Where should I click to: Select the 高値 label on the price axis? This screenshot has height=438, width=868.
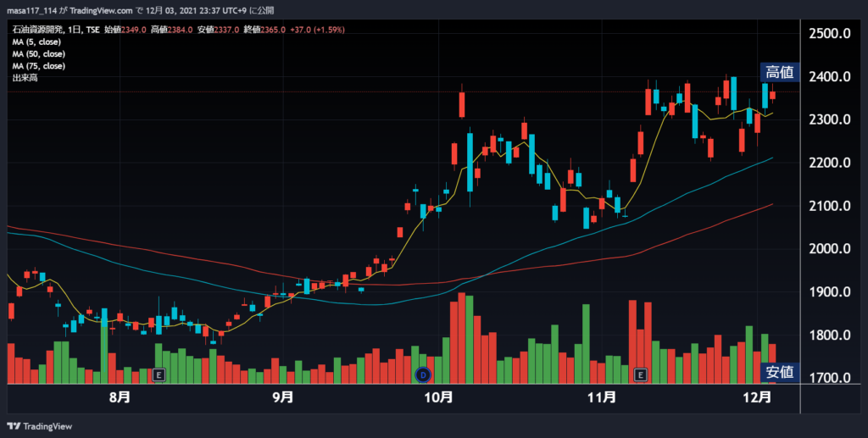780,72
